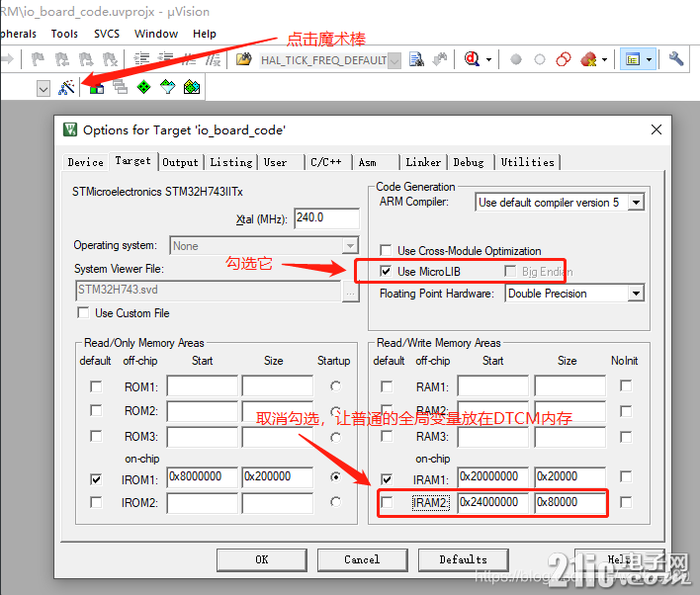Click the Defaults button
The width and height of the screenshot is (700, 595).
[x=463, y=559]
